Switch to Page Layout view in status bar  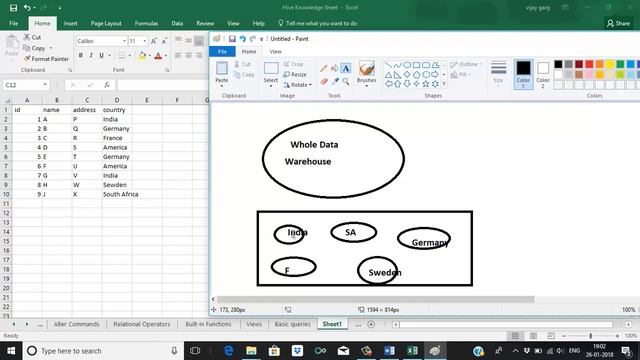[x=533, y=336]
